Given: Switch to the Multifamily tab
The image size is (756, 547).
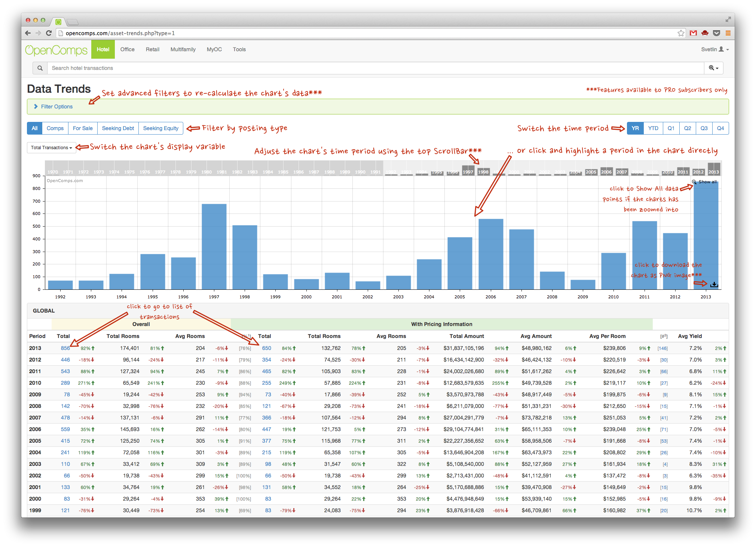Looking at the screenshot, I should tap(183, 49).
